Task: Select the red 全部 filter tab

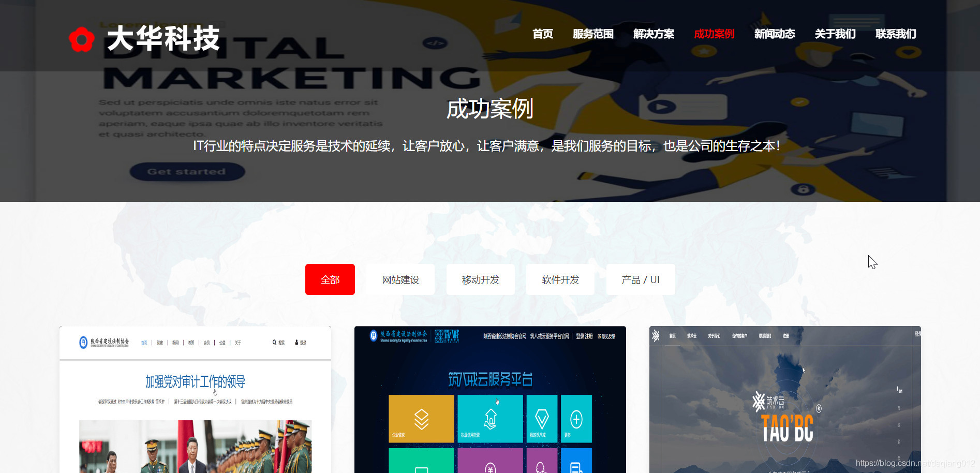Action: (330, 279)
